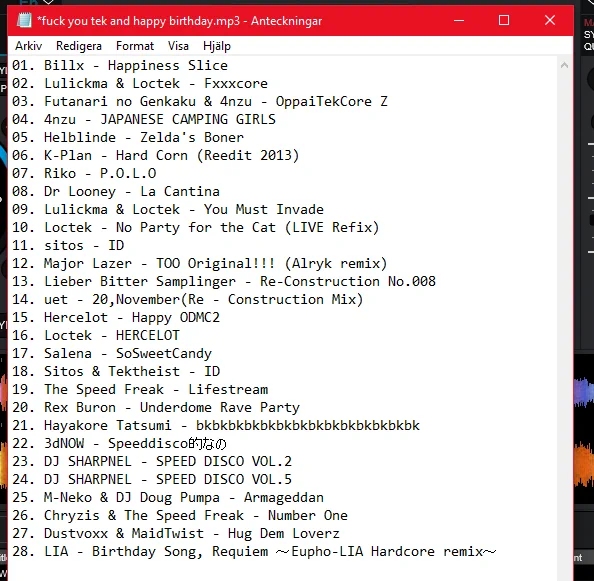Click line '11. sitos - ID'
This screenshot has width=594, height=581.
tap(68, 245)
